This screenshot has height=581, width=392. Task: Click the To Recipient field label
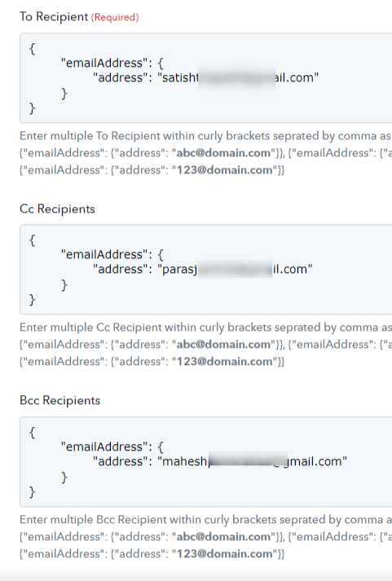[54, 16]
